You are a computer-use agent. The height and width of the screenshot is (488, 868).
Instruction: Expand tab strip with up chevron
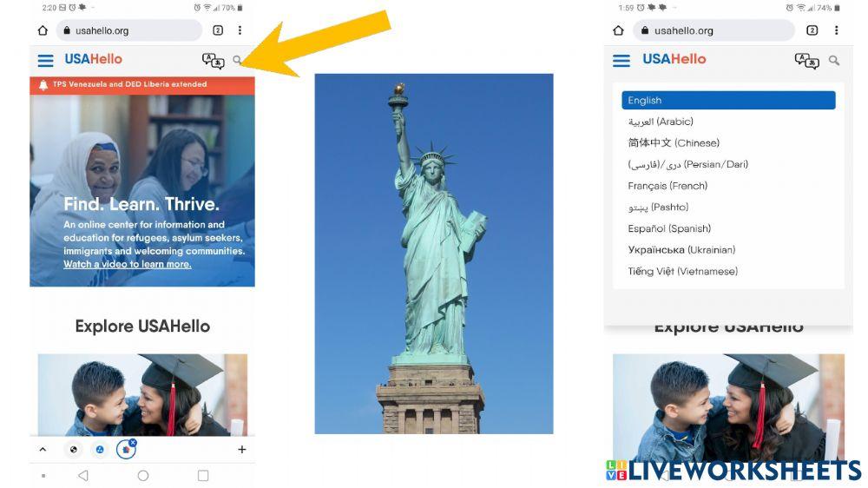pyautogui.click(x=43, y=450)
